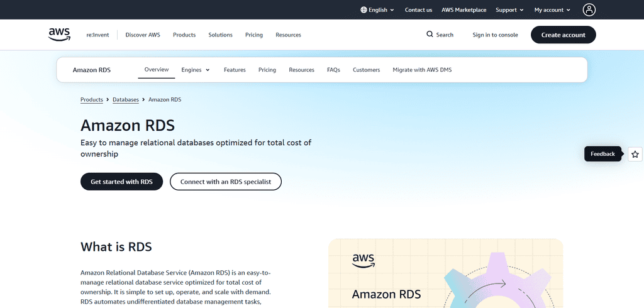Image resolution: width=644 pixels, height=308 pixels.
Task: Click the Amazon RDS nav title
Action: (x=92, y=70)
